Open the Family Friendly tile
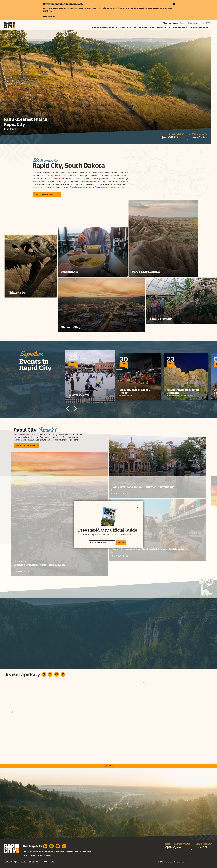Viewport: 217px width, 868px height. coord(182,301)
